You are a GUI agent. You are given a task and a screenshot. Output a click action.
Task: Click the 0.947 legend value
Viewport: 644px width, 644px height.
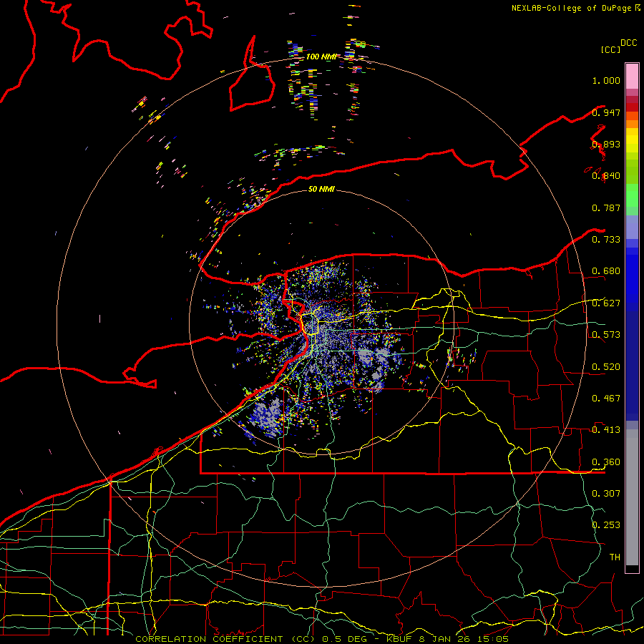coord(606,112)
